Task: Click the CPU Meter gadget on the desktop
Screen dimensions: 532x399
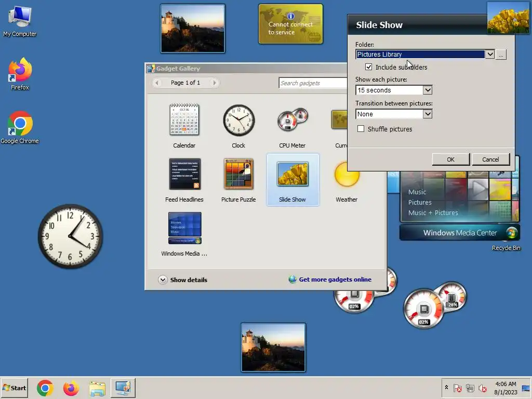Action: [x=434, y=304]
